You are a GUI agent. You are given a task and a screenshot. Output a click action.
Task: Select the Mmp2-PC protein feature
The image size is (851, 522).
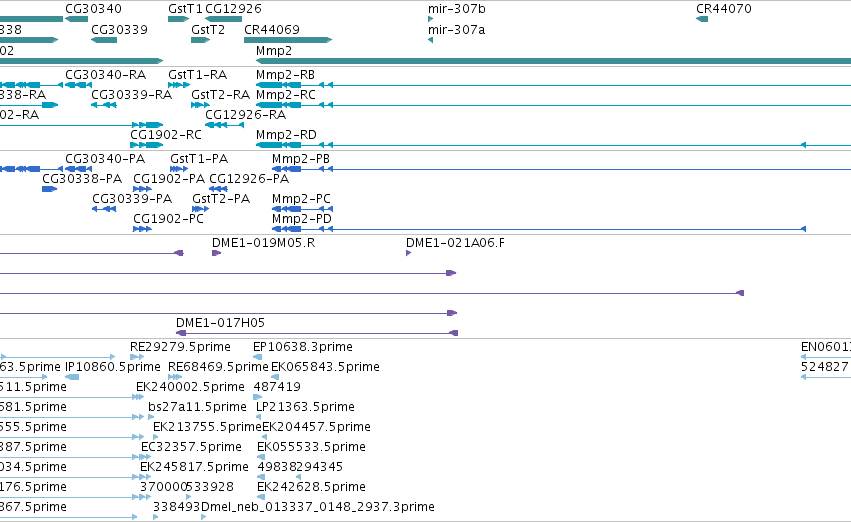pyautogui.click(x=302, y=209)
